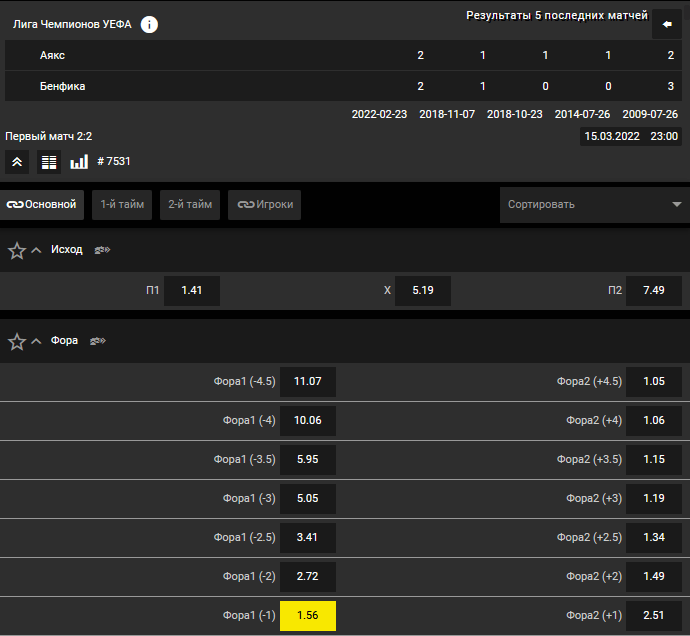Click the Исход section title
Viewport: 690px width, 636px height.
[66, 250]
